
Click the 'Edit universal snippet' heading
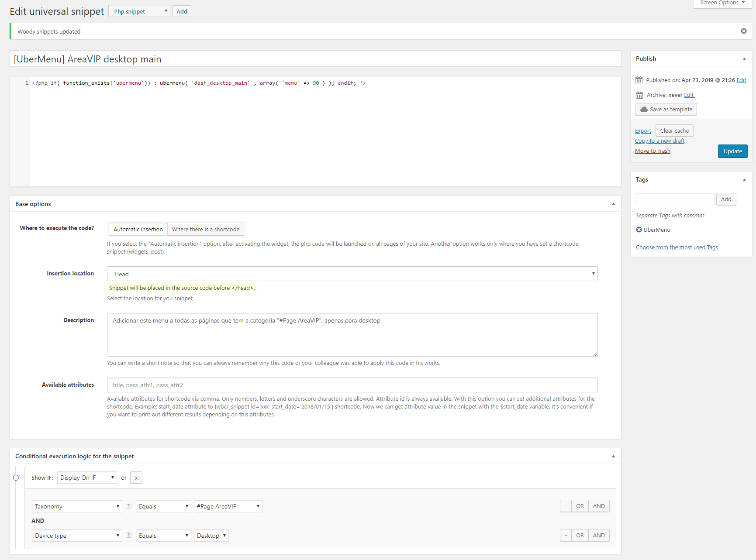click(x=57, y=11)
